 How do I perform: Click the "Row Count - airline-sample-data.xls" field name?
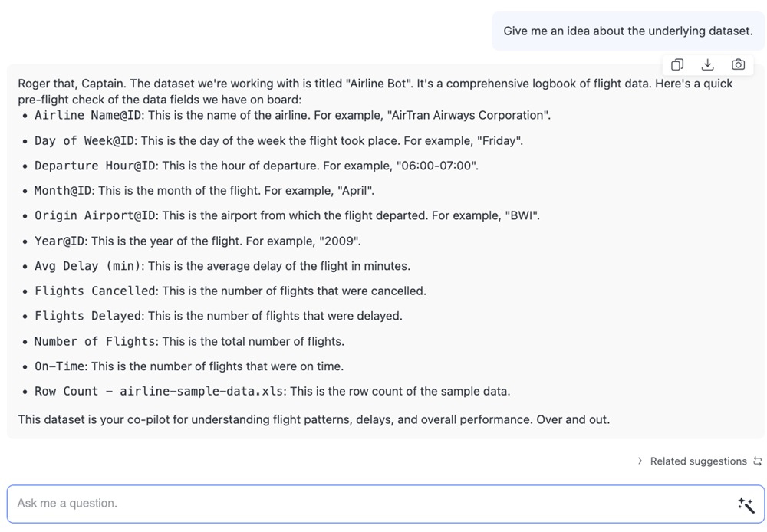[159, 391]
